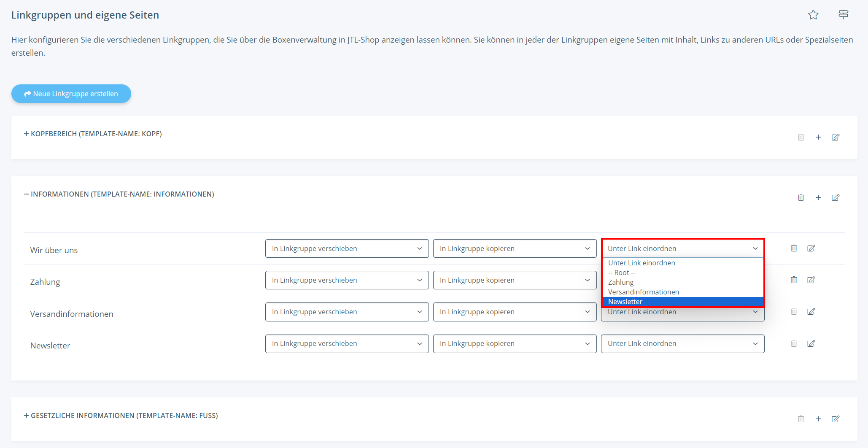This screenshot has height=448, width=868.
Task: Edit the Wir über uns link
Action: (x=811, y=248)
